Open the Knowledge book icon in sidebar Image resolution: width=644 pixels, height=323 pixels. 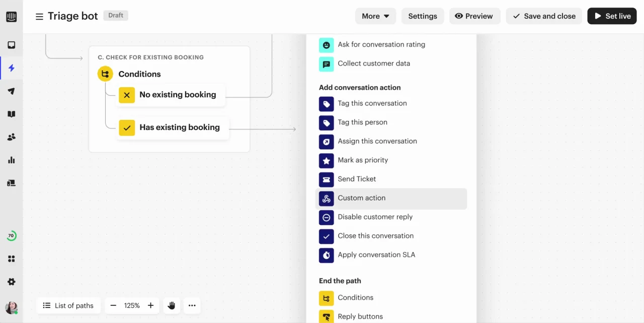(x=11, y=114)
